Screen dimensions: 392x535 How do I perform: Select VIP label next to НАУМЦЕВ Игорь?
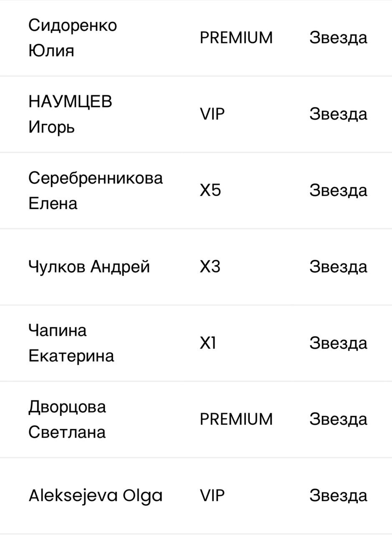(x=212, y=114)
